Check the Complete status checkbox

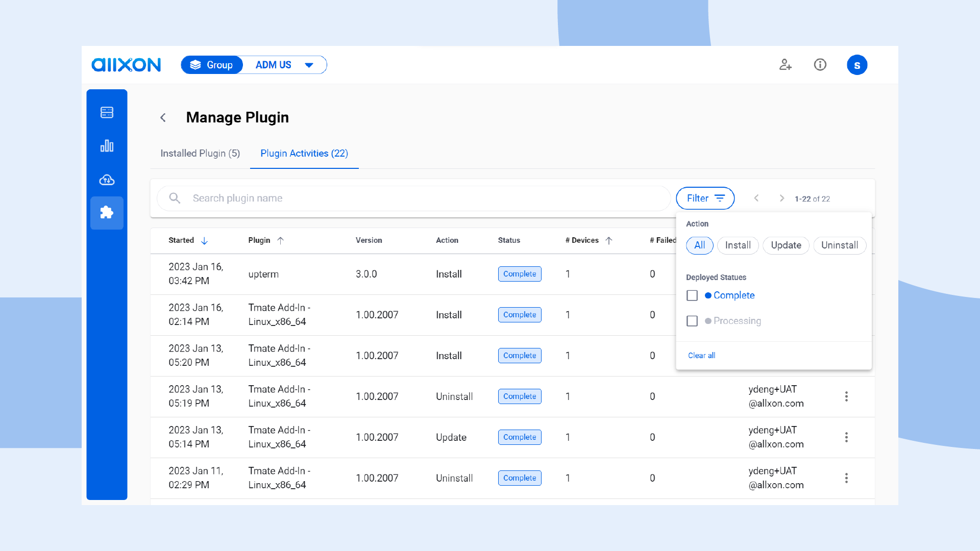click(x=692, y=295)
